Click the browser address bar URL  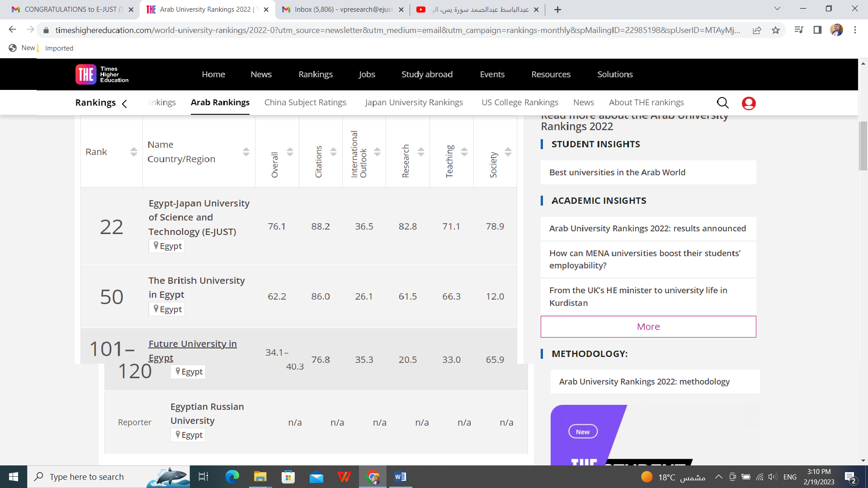pyautogui.click(x=398, y=30)
